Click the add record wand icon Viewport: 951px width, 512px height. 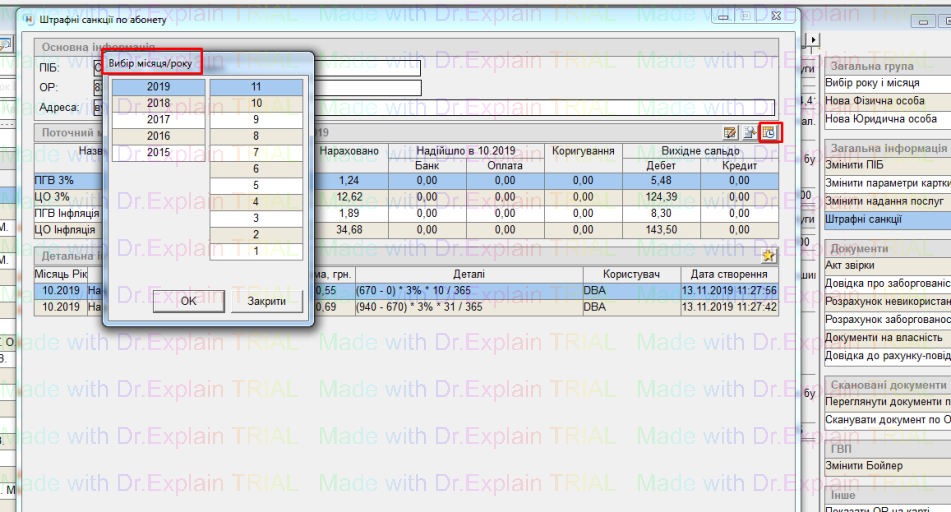coord(749,132)
